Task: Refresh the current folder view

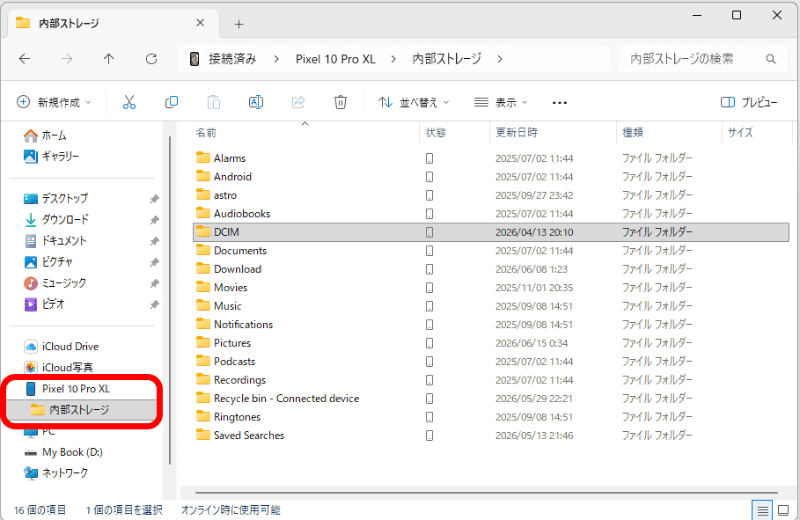Action: pos(151,59)
